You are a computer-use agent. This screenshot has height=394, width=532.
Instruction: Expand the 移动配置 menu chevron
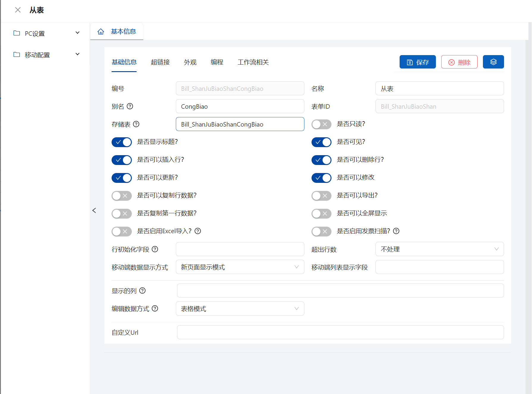77,54
